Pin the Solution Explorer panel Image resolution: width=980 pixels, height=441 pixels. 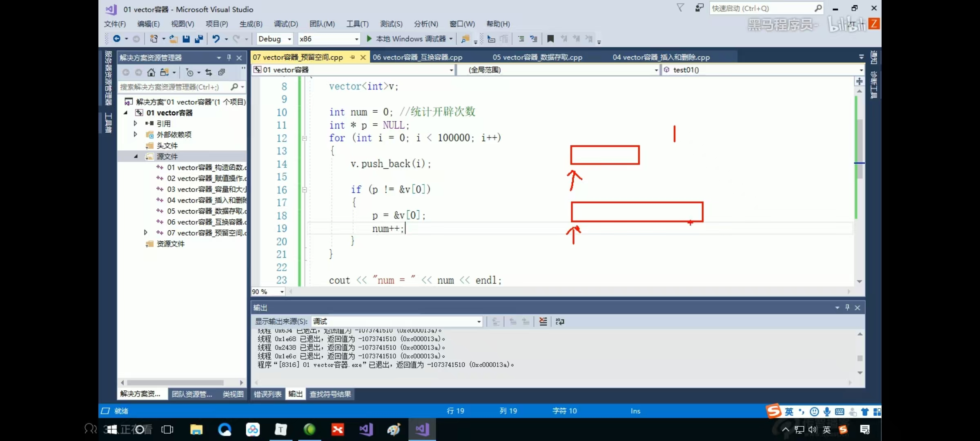coord(229,57)
